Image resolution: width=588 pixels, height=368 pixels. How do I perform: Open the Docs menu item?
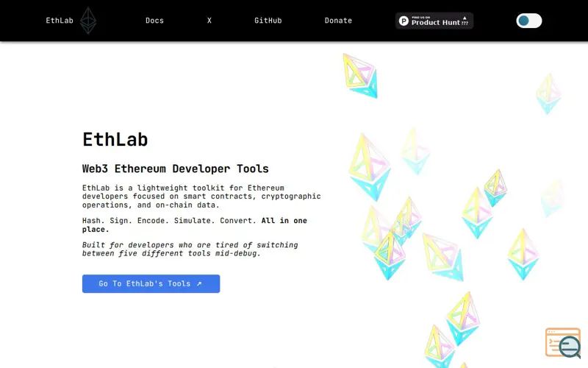[154, 21]
